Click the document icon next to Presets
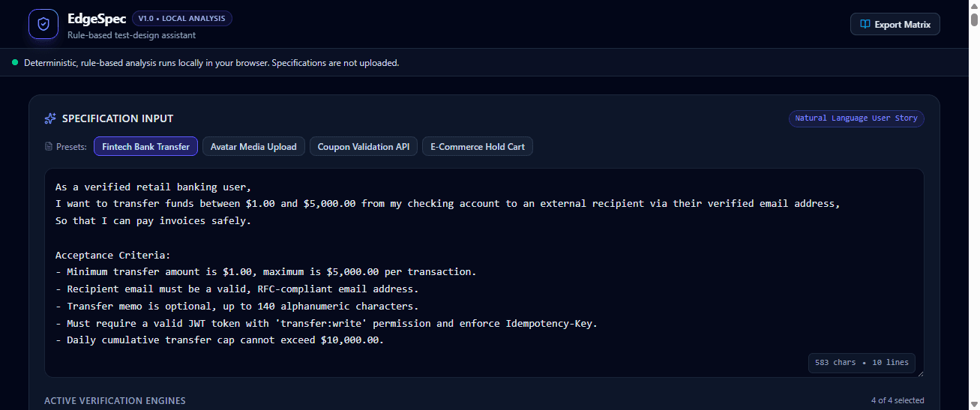The image size is (980, 410). click(x=49, y=147)
